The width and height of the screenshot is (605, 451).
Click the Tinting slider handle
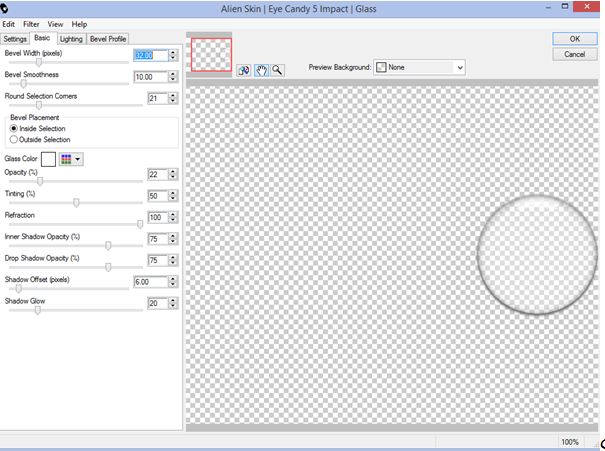click(x=76, y=203)
